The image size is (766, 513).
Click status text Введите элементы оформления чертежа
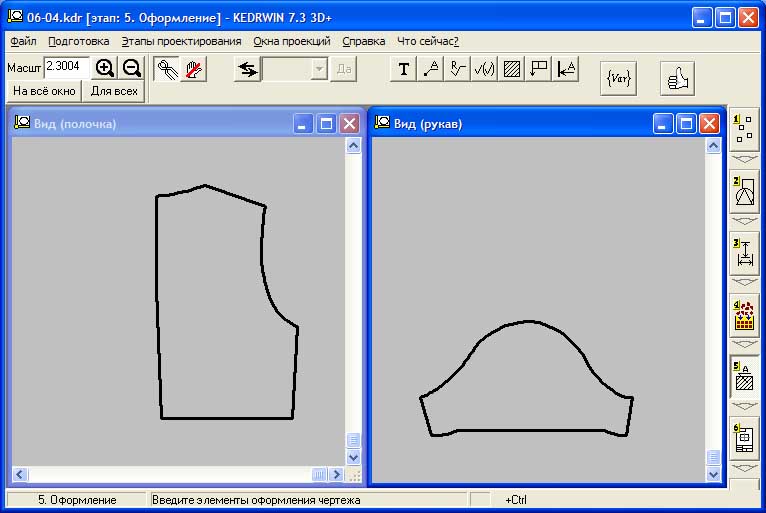coord(256,500)
